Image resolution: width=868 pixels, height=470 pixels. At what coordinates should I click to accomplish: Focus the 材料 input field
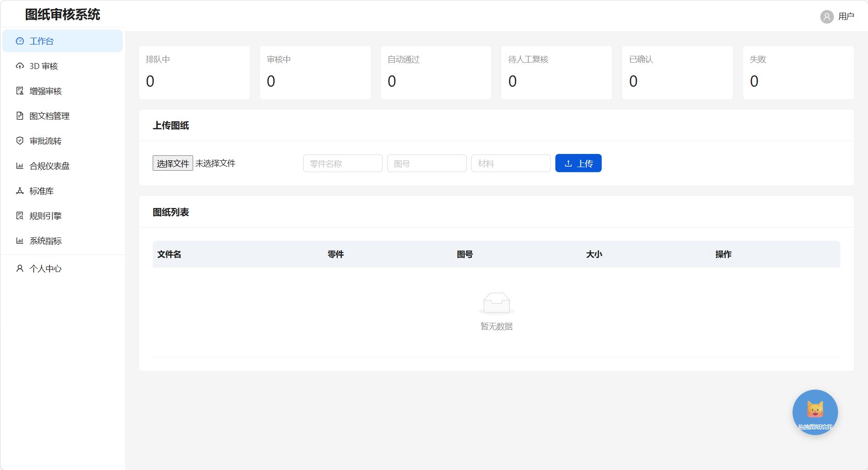[x=511, y=163]
